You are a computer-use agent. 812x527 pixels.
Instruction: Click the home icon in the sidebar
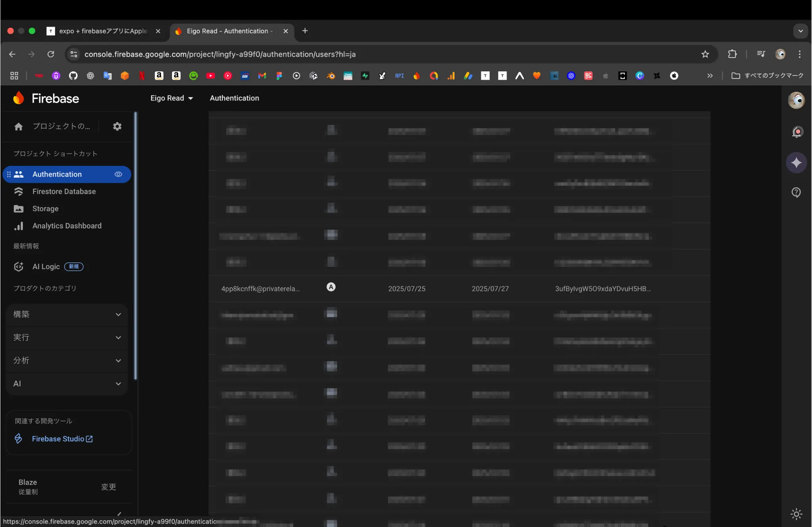18,126
